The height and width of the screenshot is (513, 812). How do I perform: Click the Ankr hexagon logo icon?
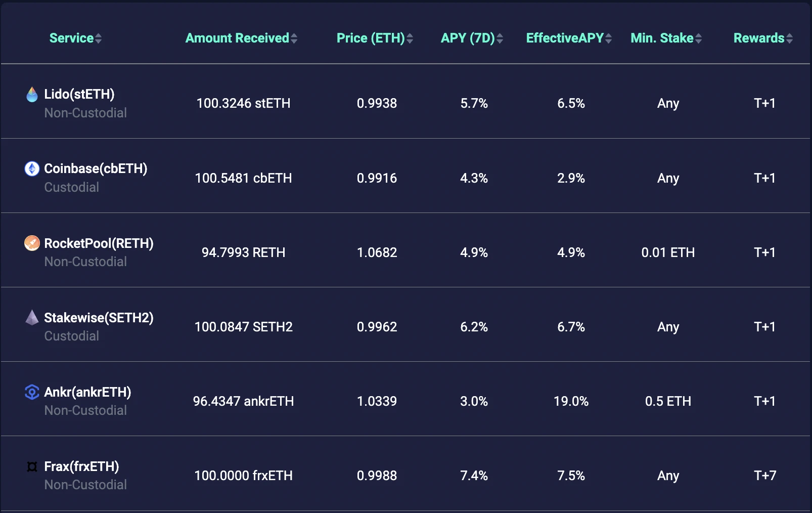(32, 392)
